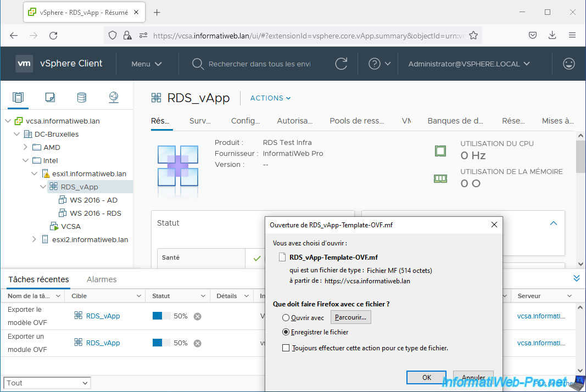The image size is (586, 392).
Task: Click the search magnifier icon
Action: click(197, 64)
